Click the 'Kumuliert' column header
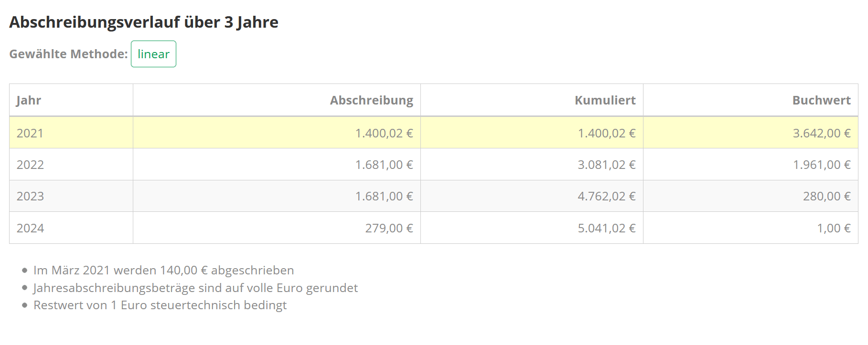Screen dimensions: 868x345 click(605, 100)
